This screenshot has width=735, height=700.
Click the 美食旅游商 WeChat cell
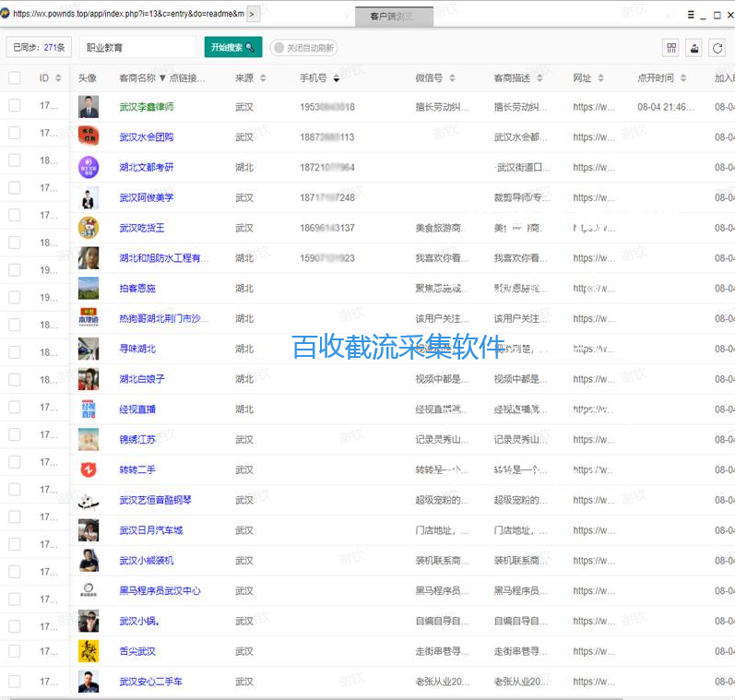(439, 228)
